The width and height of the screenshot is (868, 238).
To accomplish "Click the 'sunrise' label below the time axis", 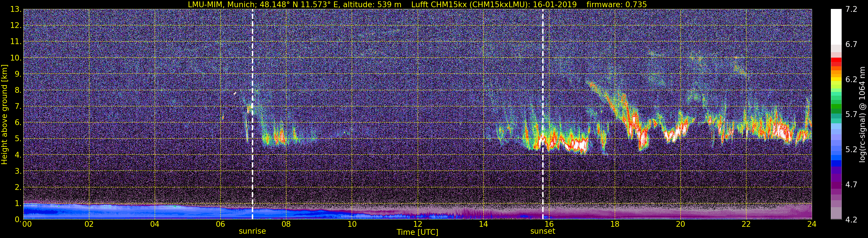I will point(252,231).
